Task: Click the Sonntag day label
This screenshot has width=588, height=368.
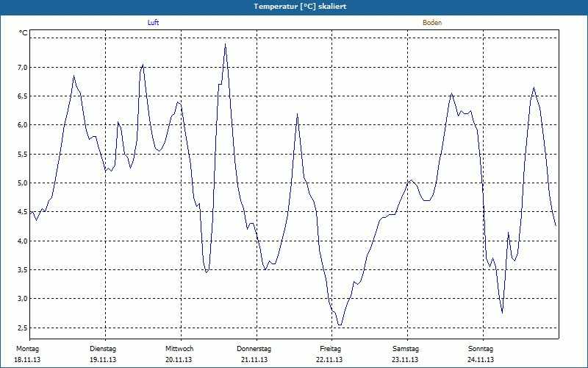Action: [481, 349]
